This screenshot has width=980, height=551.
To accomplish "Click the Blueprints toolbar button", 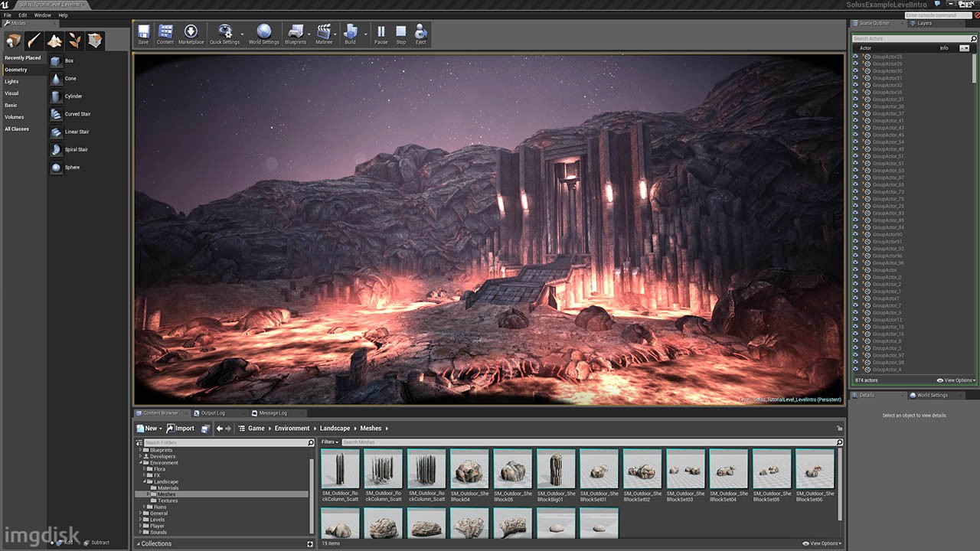I will [x=296, y=34].
